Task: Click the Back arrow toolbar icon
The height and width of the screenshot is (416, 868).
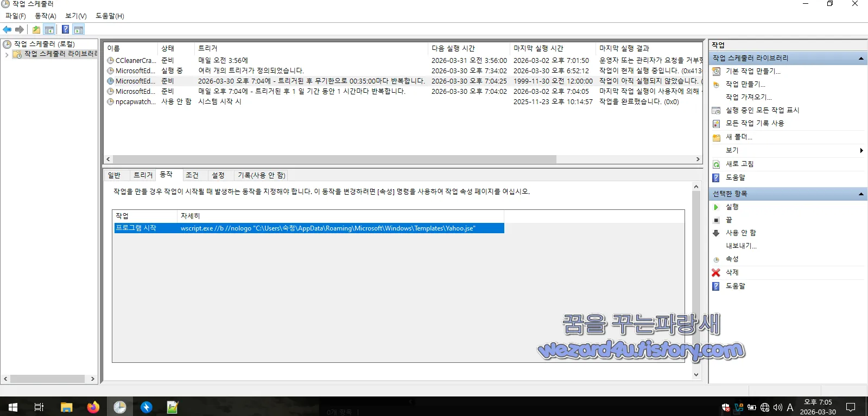Action: click(7, 29)
